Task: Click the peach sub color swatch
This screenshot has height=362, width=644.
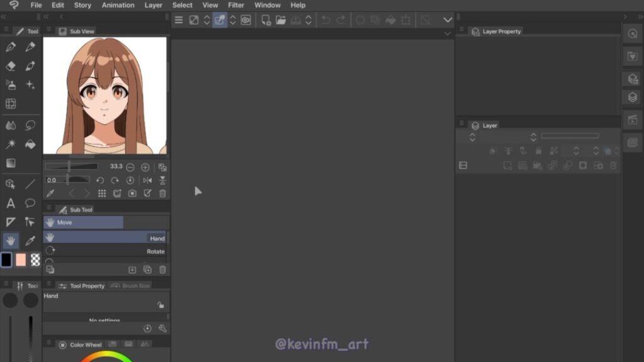Action: pos(21,260)
